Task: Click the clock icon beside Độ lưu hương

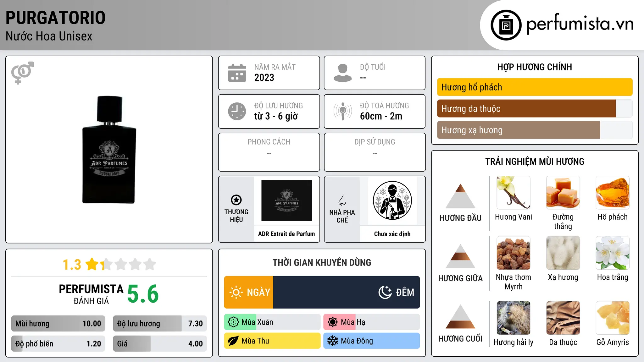Action: pyautogui.click(x=237, y=111)
